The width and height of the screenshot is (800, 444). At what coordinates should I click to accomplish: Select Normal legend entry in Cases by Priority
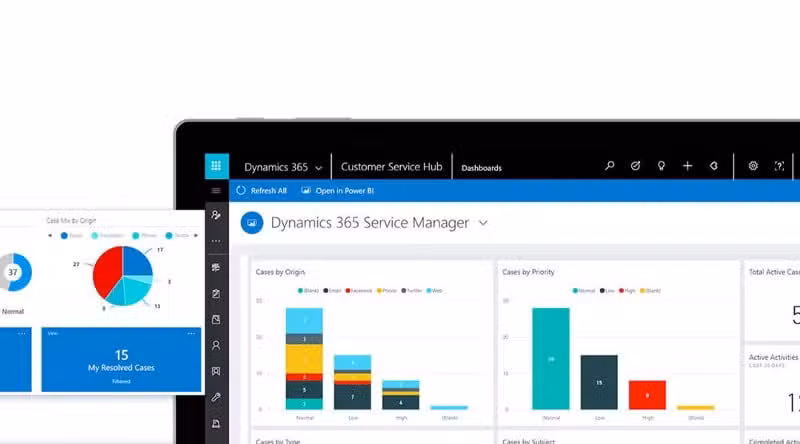[x=584, y=290]
